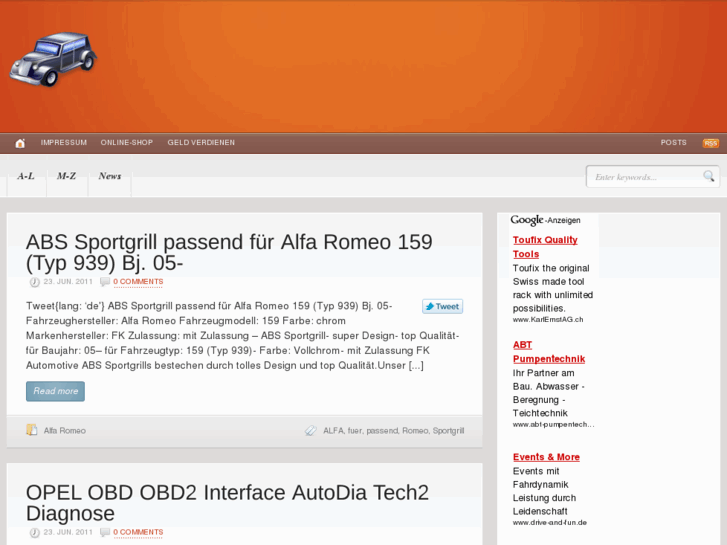Click the magnifier search icon
The image size is (727, 545).
click(708, 176)
